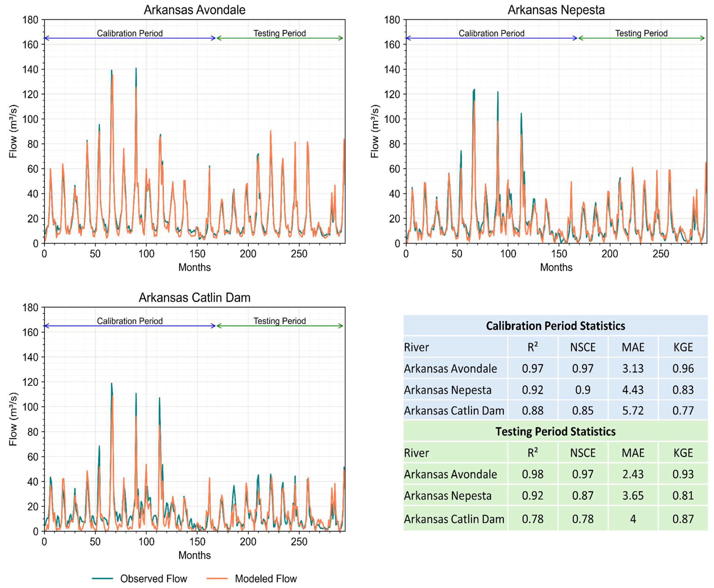
Task: Click the R² header in the calibration table
Action: click(x=532, y=347)
